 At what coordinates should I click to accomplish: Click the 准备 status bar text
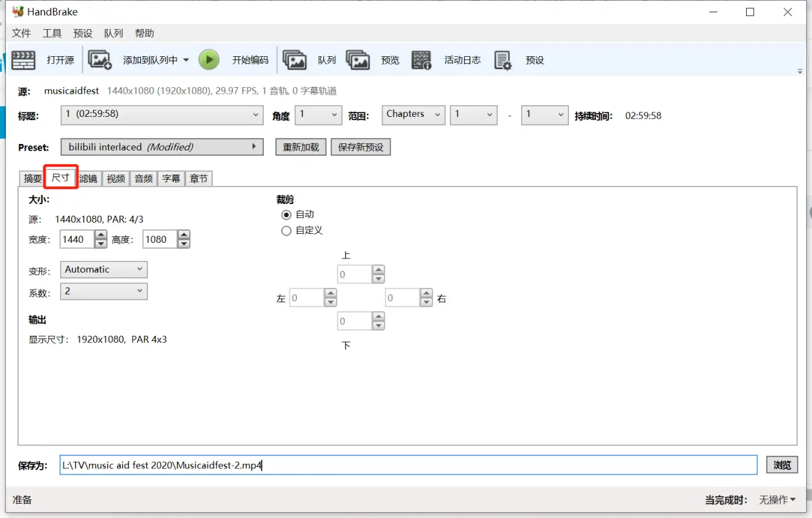coord(23,500)
